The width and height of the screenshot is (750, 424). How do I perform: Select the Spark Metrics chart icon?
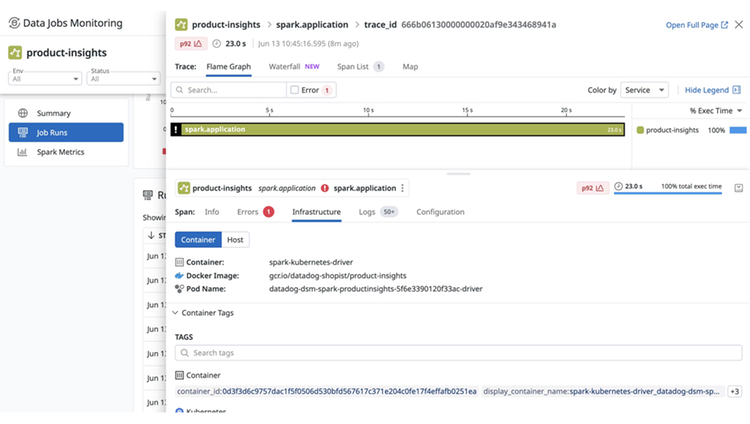[22, 152]
